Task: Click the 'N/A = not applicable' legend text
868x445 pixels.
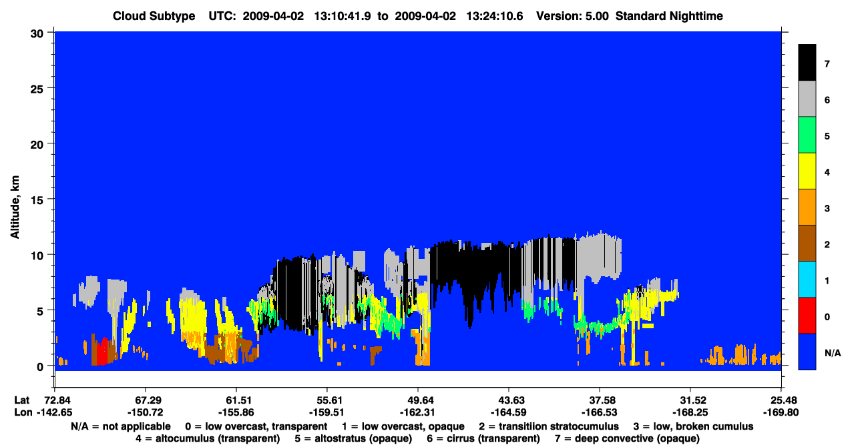Action: pyautogui.click(x=120, y=426)
